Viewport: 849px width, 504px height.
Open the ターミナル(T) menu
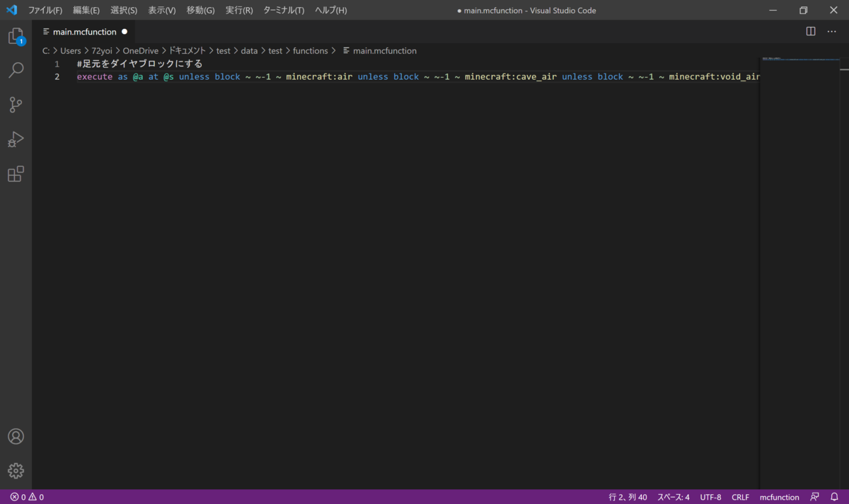(x=284, y=11)
